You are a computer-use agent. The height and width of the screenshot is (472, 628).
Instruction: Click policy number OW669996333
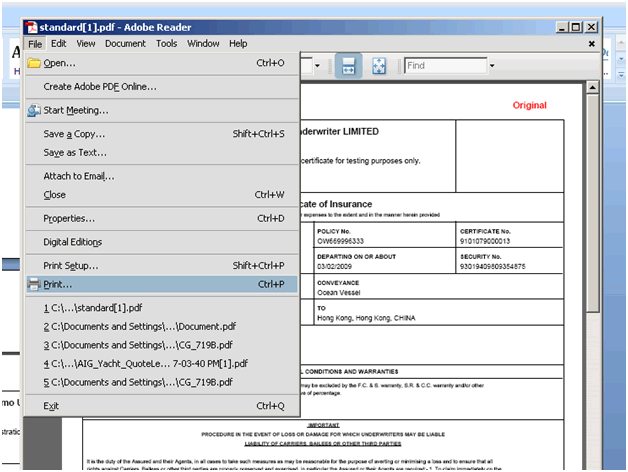[340, 241]
